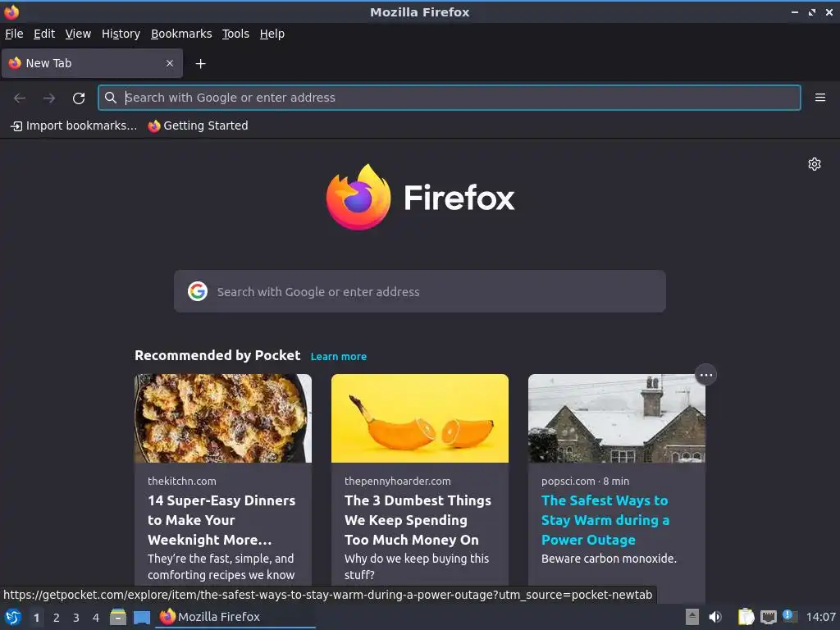Open the Bookmarks menu

click(x=181, y=34)
